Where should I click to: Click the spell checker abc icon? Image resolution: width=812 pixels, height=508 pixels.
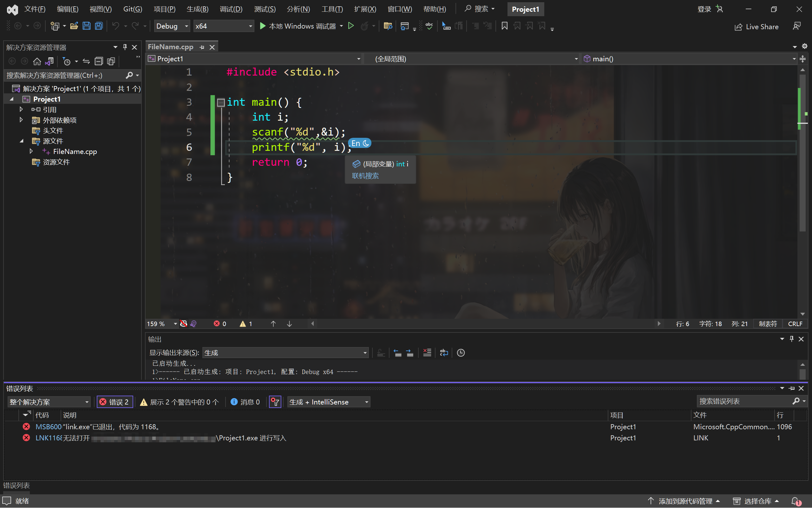[429, 26]
